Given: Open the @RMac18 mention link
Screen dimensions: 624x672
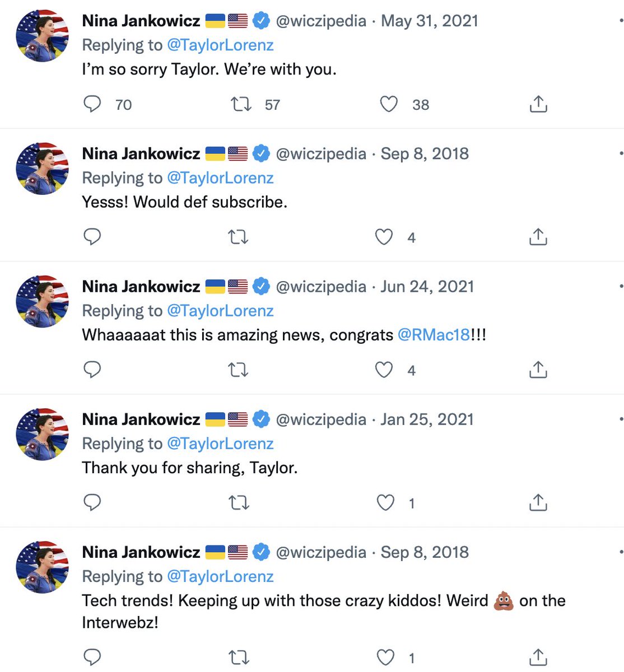Looking at the screenshot, I should pos(434,335).
